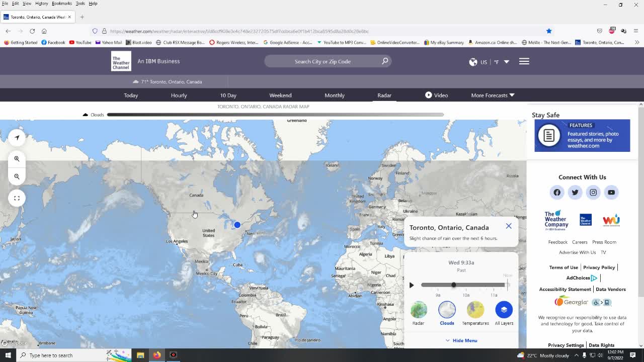Open Features banner for featured stories
The height and width of the screenshot is (362, 644).
point(582,136)
